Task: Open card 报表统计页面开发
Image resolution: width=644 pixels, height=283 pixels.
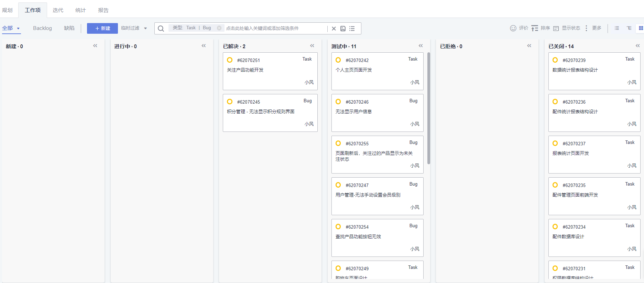Action: click(x=594, y=155)
